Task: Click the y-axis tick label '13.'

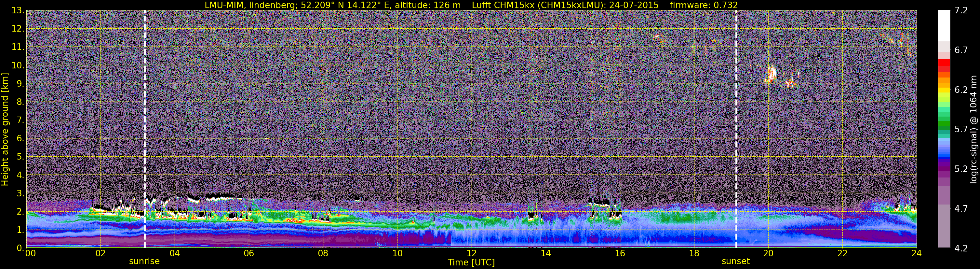Action: pyautogui.click(x=18, y=11)
